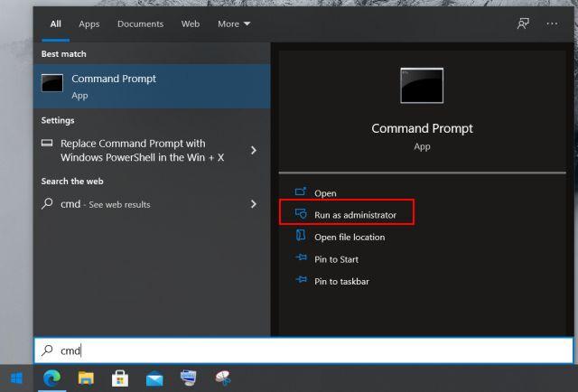Expand arrow for Replace Command Prompt setting
The height and width of the screenshot is (392, 578).
point(254,150)
